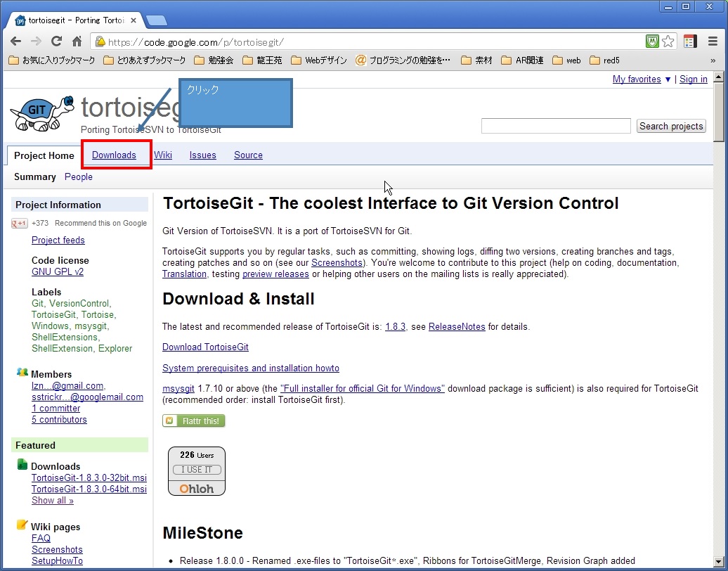Close the tortoisegit browser tab

[x=134, y=20]
